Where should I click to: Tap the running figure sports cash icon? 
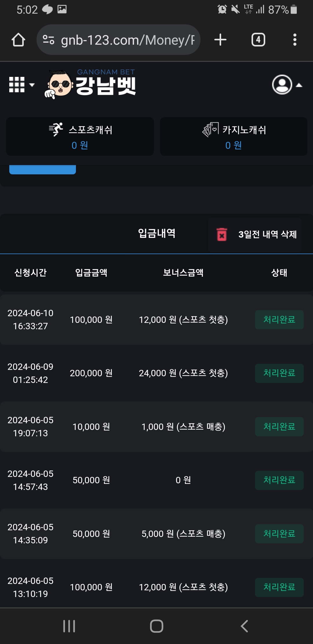[x=56, y=129]
